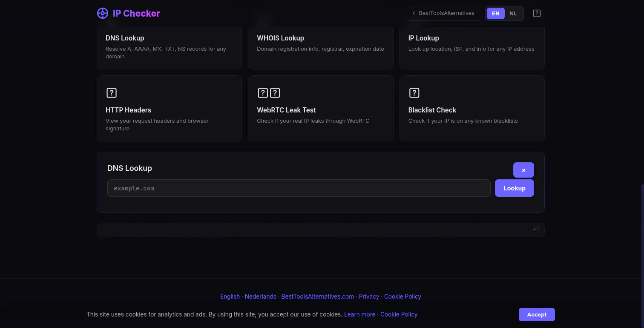Image resolution: width=644 pixels, height=328 pixels.
Task: Close the DNS Lookup panel with ×
Action: tap(523, 170)
